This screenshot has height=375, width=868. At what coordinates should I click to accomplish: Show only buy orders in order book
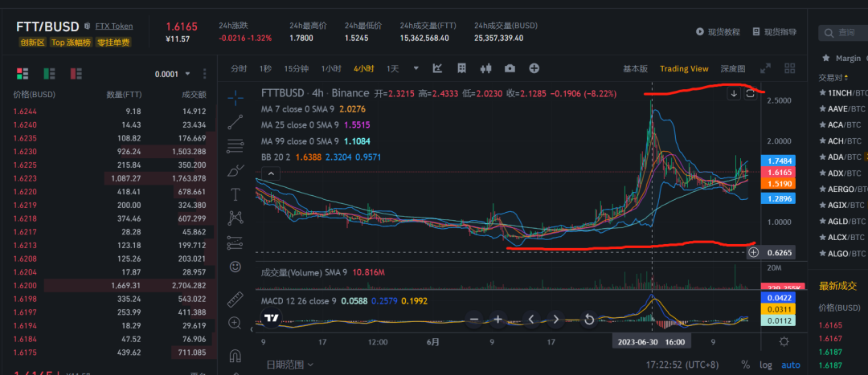coord(49,73)
